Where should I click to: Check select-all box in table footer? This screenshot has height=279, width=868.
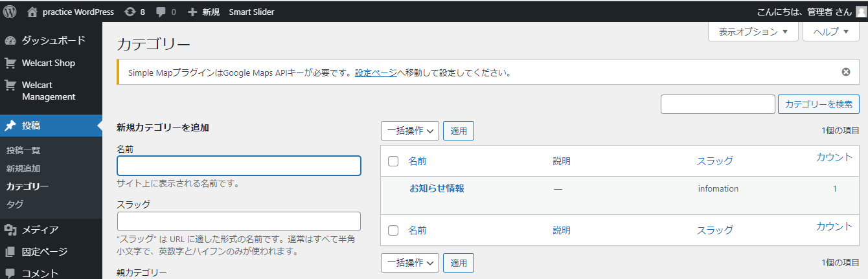pyautogui.click(x=393, y=230)
